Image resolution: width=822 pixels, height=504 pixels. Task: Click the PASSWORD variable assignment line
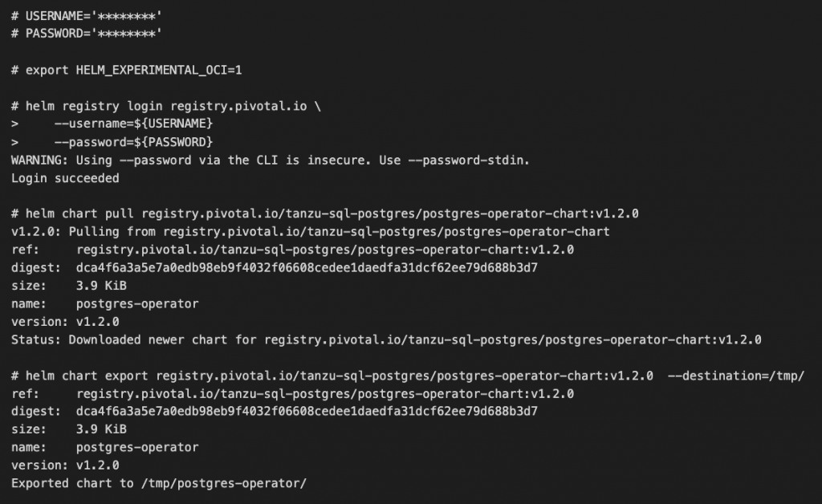(x=86, y=34)
